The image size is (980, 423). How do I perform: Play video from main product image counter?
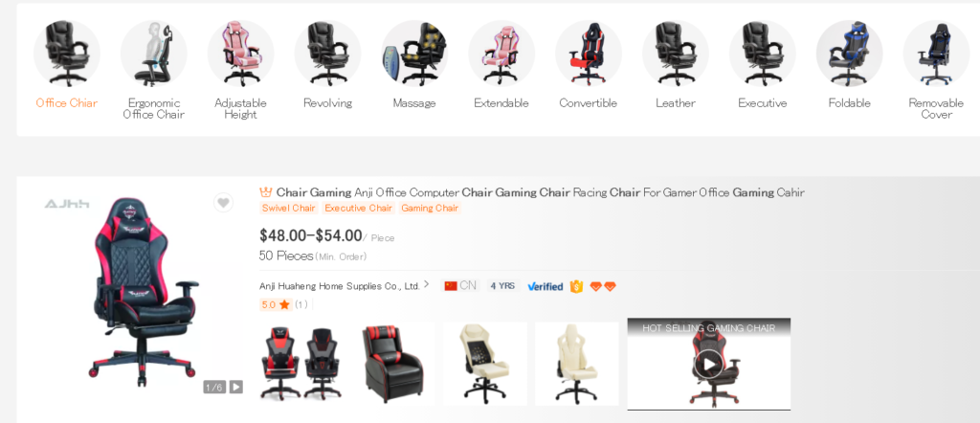point(235,387)
